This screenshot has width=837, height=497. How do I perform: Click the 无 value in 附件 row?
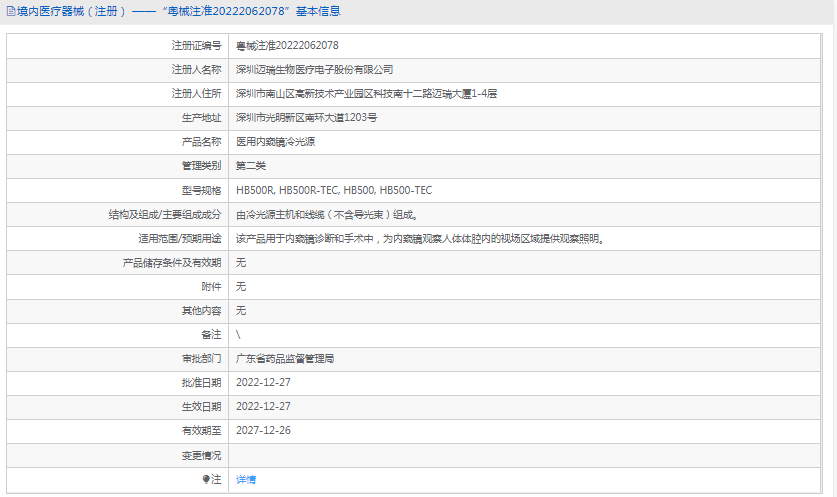241,287
